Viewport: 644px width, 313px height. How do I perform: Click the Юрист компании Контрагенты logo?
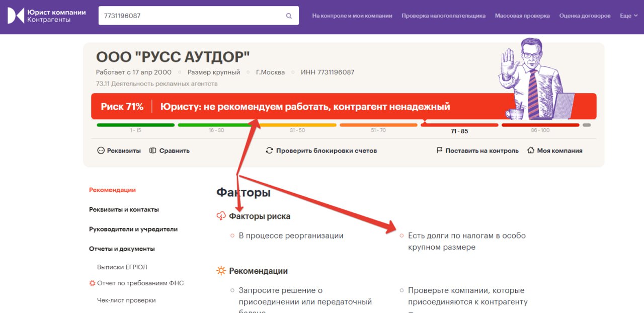click(46, 16)
